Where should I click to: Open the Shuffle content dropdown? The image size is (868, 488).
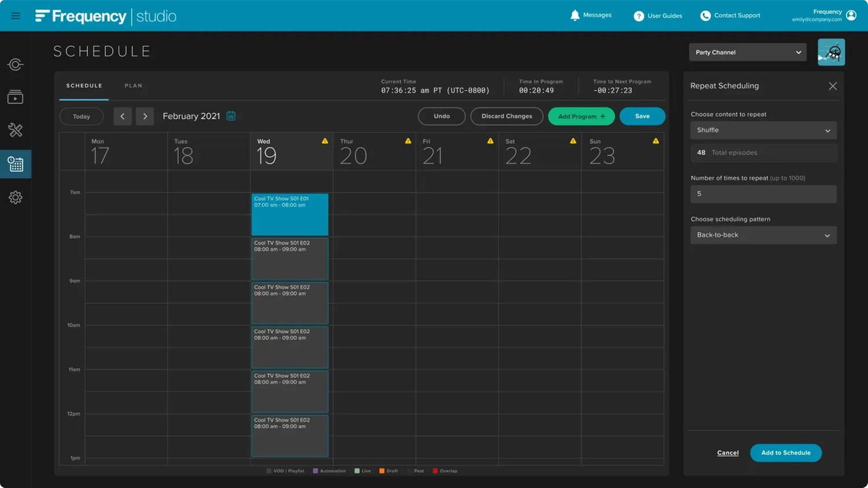(x=763, y=131)
